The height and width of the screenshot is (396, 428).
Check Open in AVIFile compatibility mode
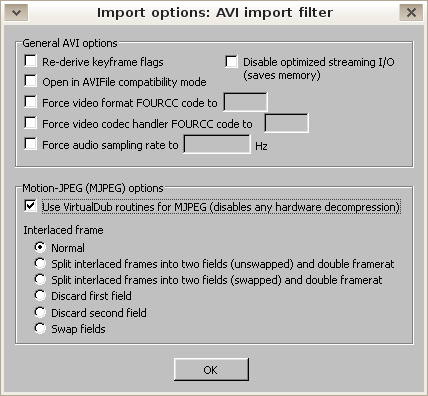(31, 81)
